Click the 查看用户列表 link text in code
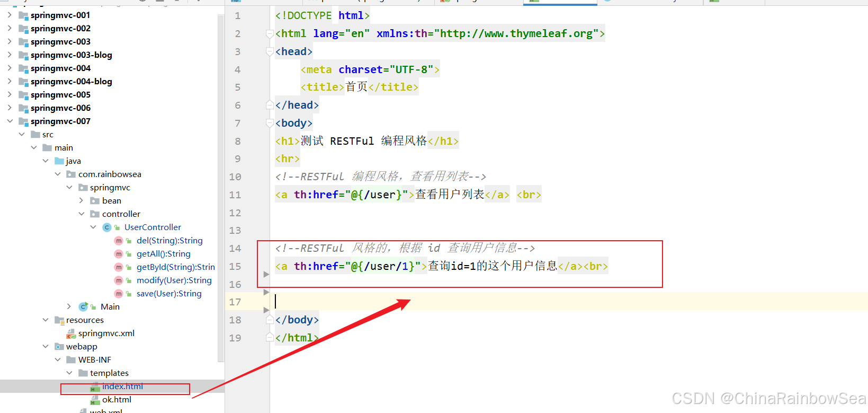Viewport: 868px width, 413px height. (450, 195)
